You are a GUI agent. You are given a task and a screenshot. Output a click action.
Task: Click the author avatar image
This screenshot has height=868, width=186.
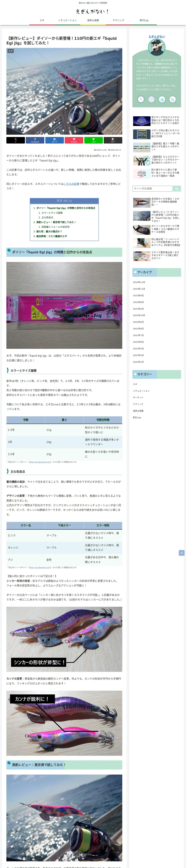[x=157, y=47]
